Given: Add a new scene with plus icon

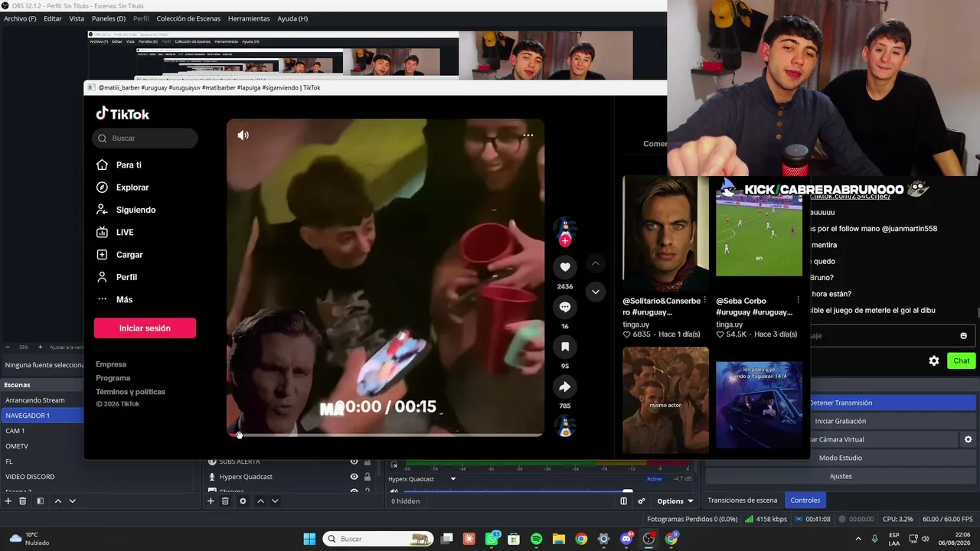Looking at the screenshot, I should [x=8, y=501].
